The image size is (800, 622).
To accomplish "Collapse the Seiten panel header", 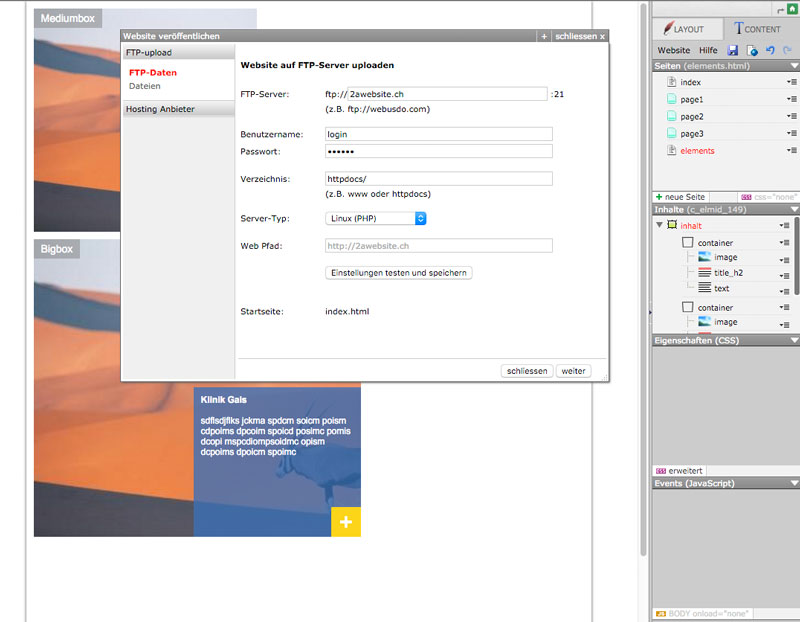I will (793, 66).
